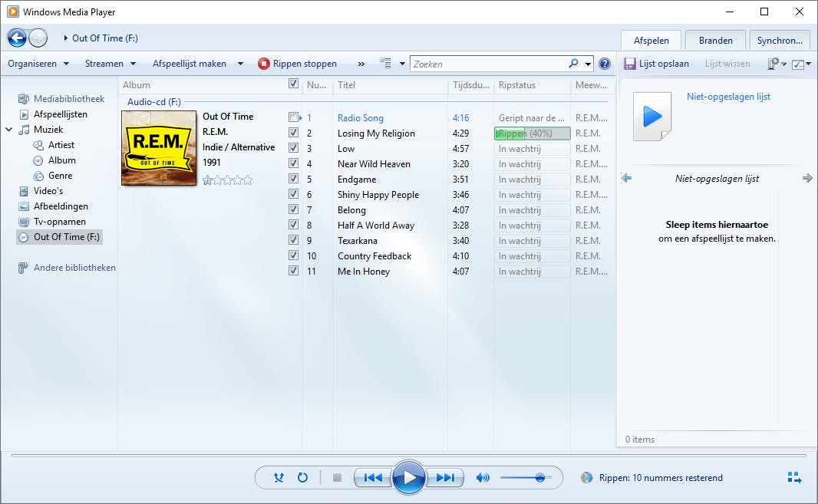The height and width of the screenshot is (504, 818).
Task: Open Afspeellijst maken dropdown
Action: [198, 64]
